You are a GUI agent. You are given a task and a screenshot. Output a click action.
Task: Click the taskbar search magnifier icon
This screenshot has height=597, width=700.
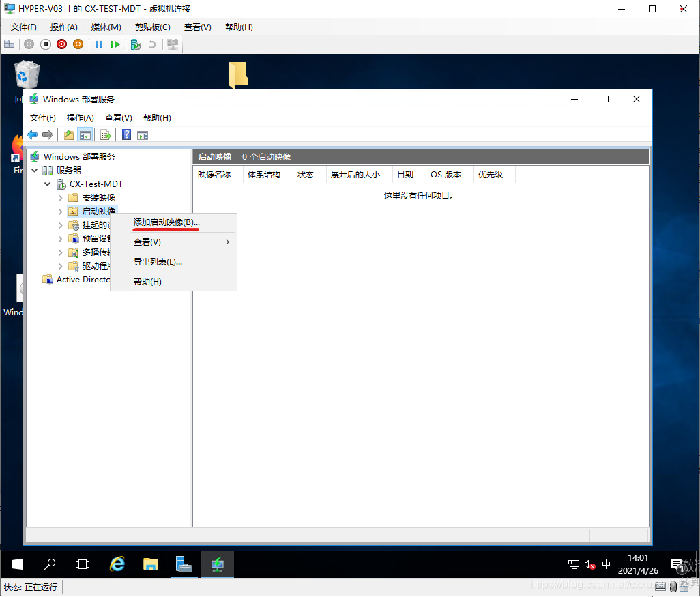click(x=50, y=564)
